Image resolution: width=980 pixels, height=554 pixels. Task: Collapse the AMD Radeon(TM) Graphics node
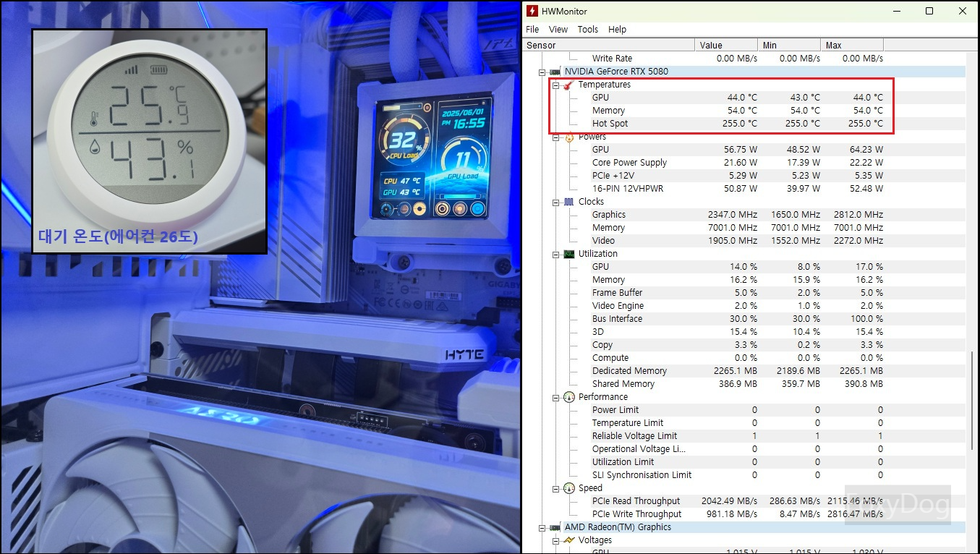click(x=542, y=527)
